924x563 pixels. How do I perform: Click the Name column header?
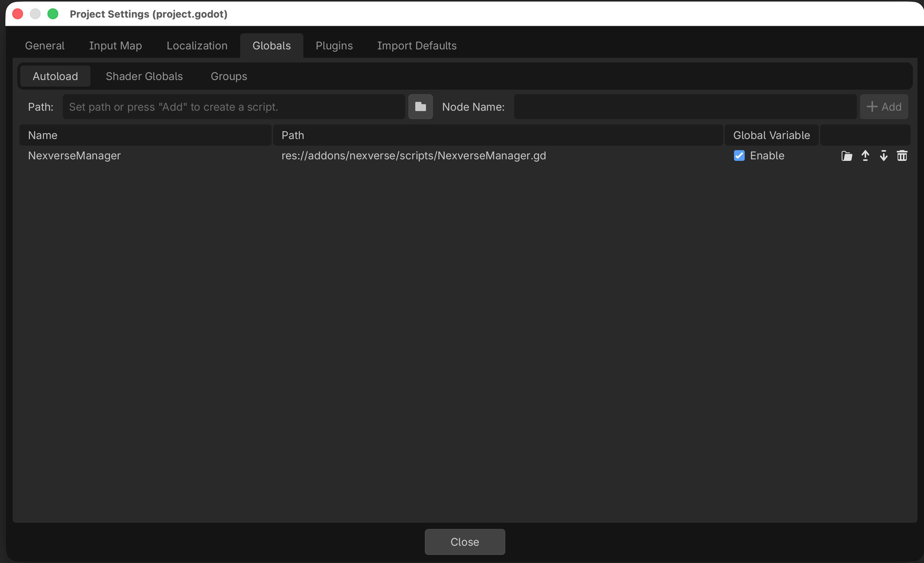43,135
